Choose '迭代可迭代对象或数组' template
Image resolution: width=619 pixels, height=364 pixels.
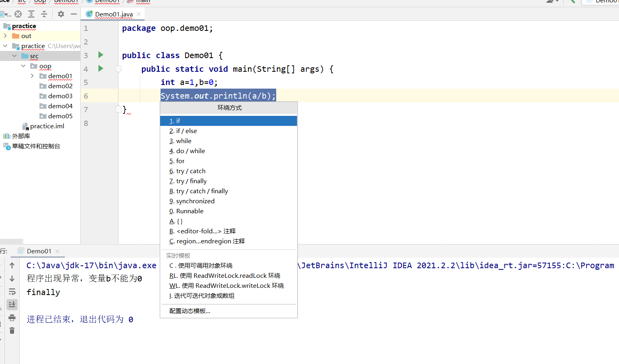228,295
